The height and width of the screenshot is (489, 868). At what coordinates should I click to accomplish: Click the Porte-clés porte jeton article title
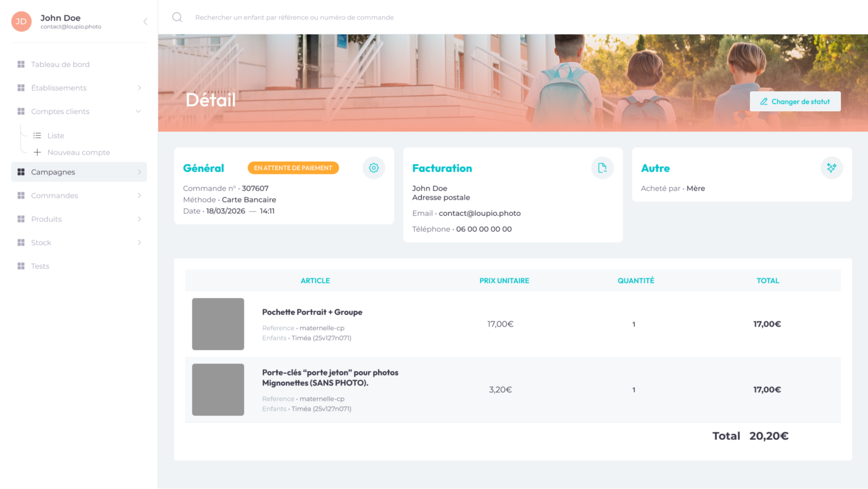tap(330, 378)
